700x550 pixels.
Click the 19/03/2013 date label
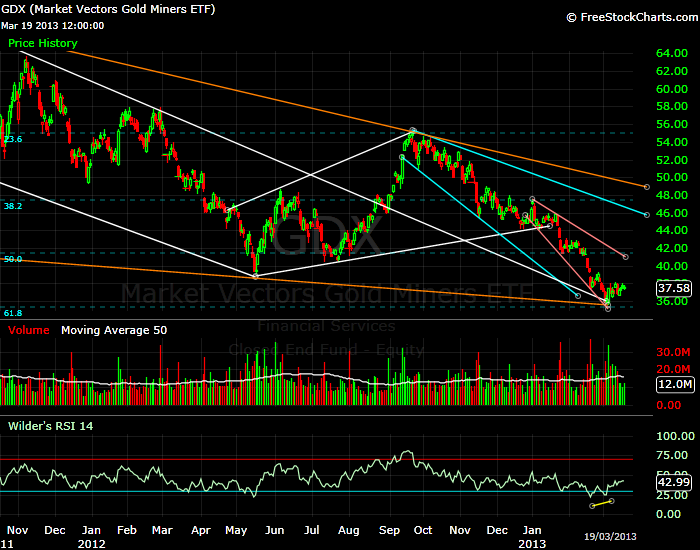pyautogui.click(x=610, y=536)
